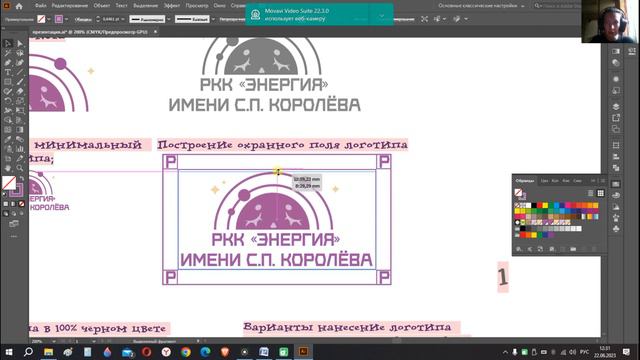Select the Magic Wand tool
This screenshot has height=360, width=640.
click(8, 53)
